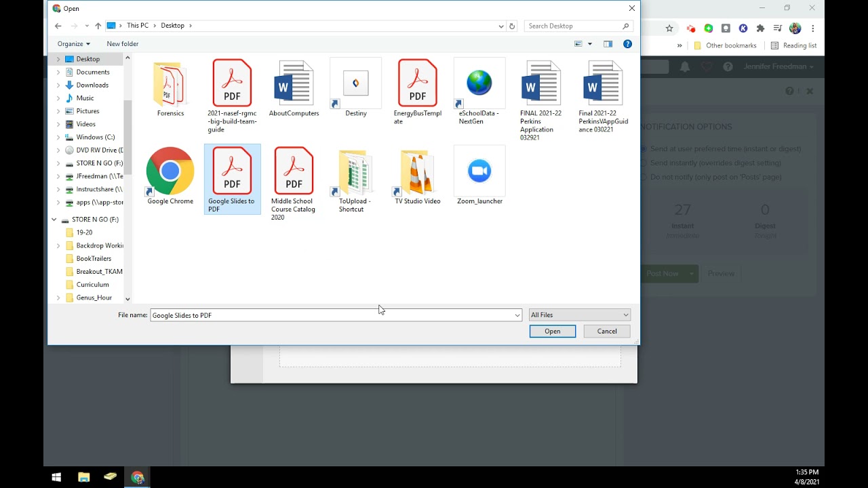Screen dimensions: 868x488
Task: Click Post Now button in web page
Action: coord(663,273)
